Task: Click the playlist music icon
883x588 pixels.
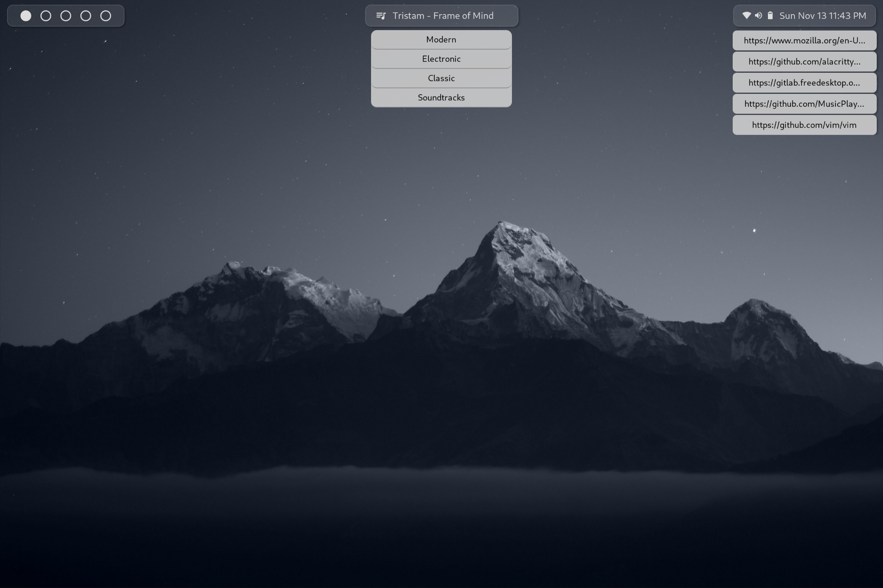Action: pos(381,16)
